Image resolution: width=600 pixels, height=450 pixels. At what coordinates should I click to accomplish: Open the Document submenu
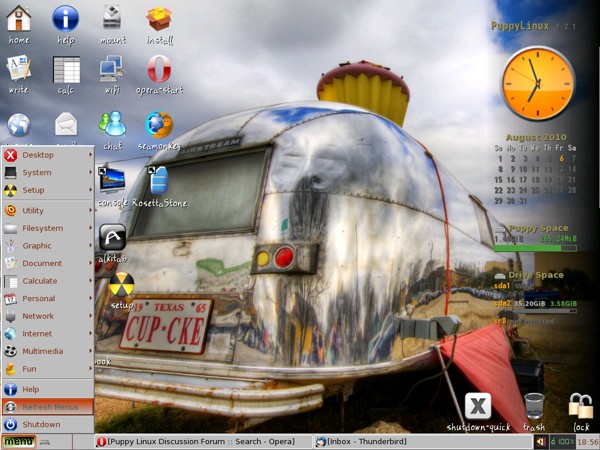(x=48, y=263)
